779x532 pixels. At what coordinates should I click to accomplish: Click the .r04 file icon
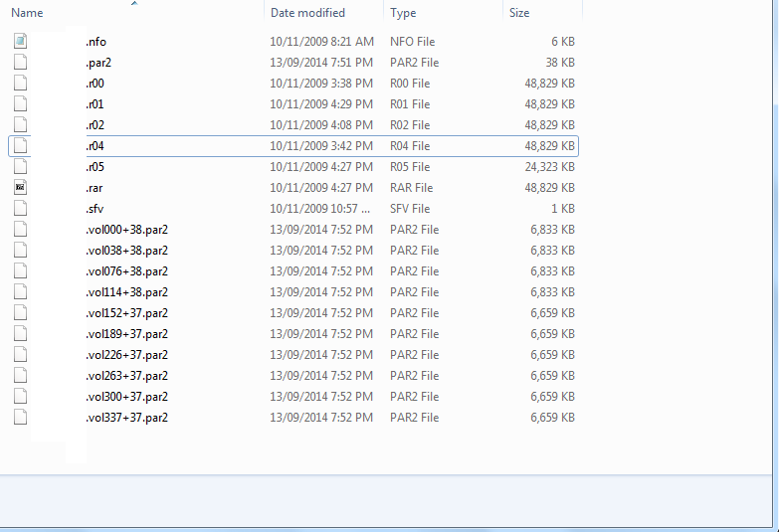coord(20,145)
